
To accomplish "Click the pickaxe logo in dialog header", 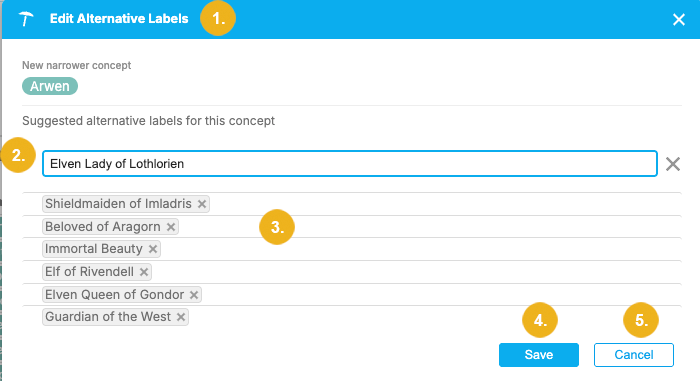I will pyautogui.click(x=26, y=19).
